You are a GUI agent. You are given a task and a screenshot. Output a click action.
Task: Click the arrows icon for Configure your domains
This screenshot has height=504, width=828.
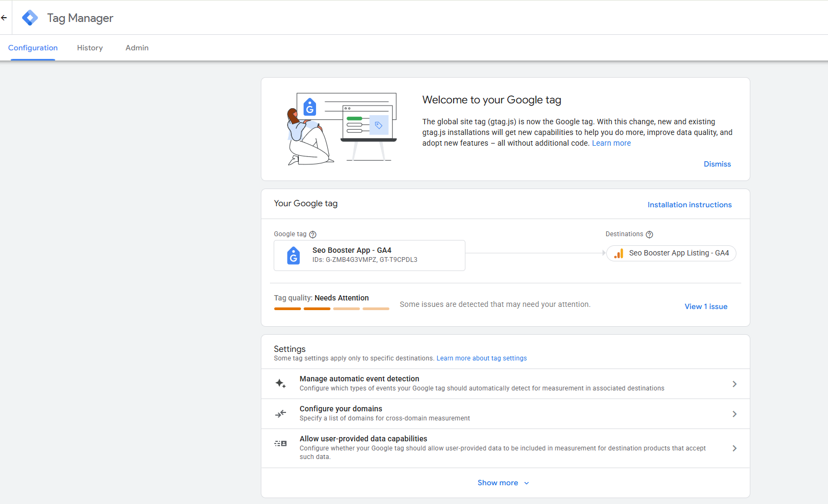pos(281,413)
